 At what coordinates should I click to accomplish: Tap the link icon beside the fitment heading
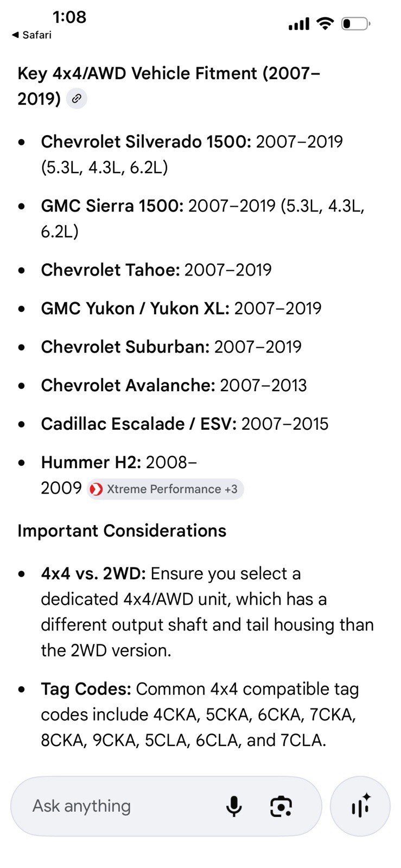77,99
